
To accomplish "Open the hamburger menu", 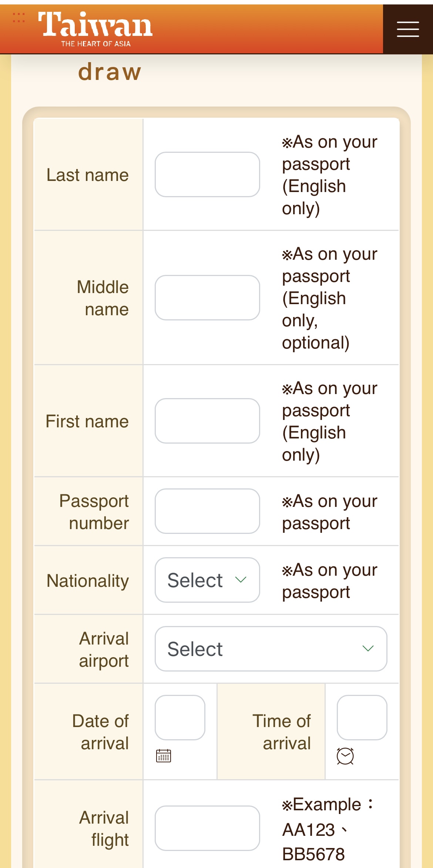I will (407, 29).
